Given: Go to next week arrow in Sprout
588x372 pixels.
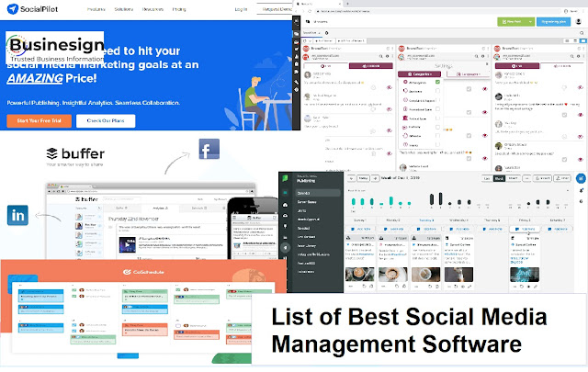Looking at the screenshot, I should point(375,178).
